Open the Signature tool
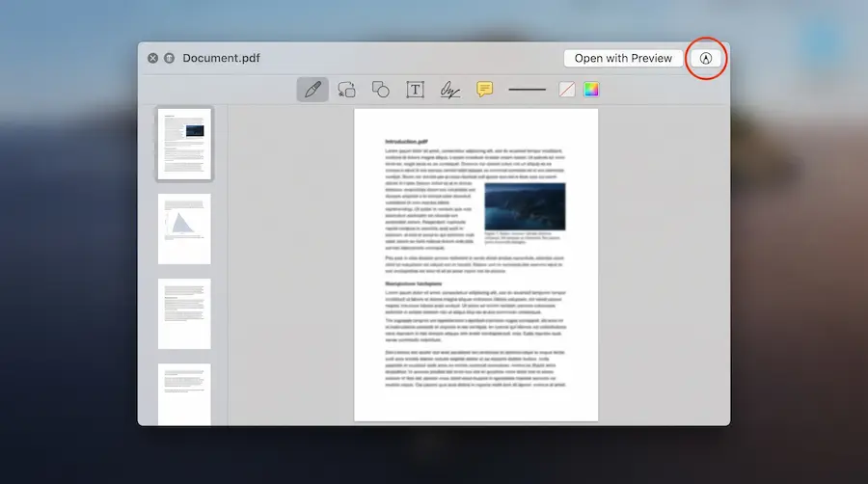This screenshot has height=484, width=868. click(x=449, y=90)
